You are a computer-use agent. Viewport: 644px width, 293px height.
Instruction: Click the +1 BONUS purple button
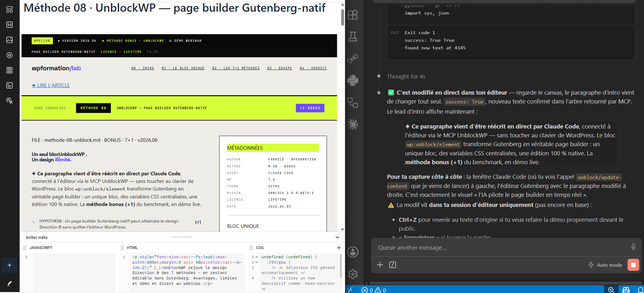point(310,108)
